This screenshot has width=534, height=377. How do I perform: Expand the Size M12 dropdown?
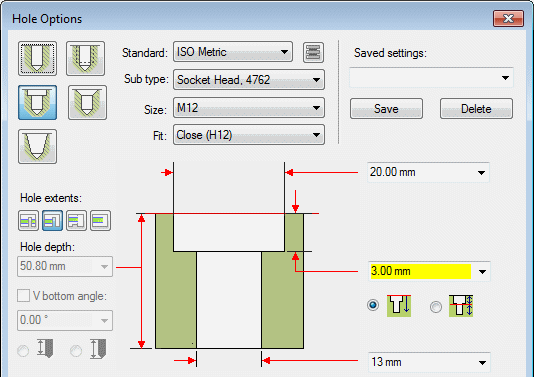coord(249,108)
